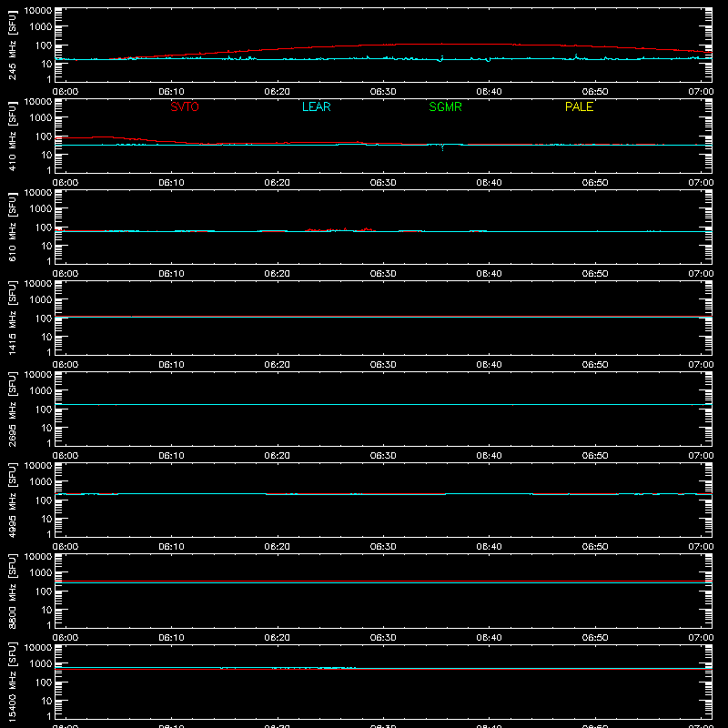728x728 pixels.
Task: Click the cyan dip near 06:35 in 410 MHz plot
Action: click(x=442, y=147)
